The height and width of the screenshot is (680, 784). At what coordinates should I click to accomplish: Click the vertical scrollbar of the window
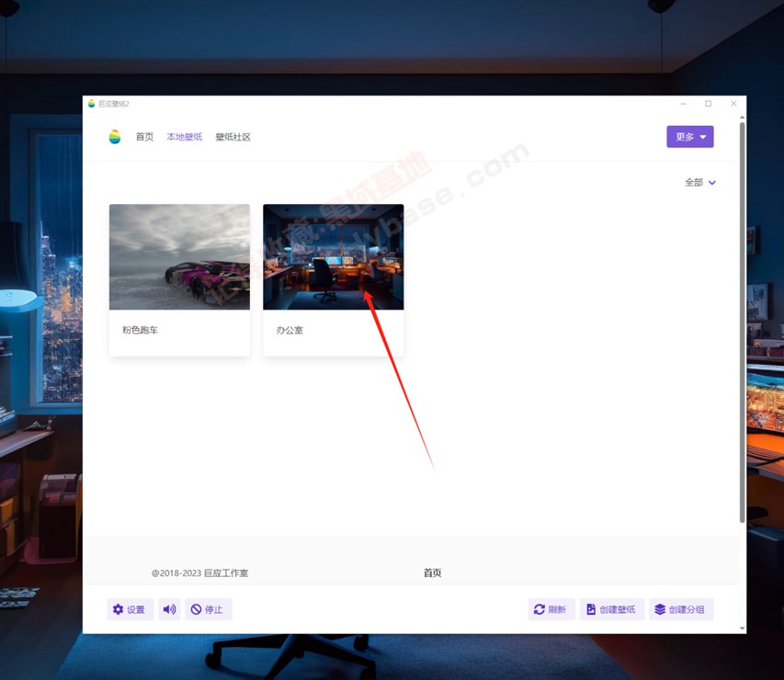click(742, 323)
